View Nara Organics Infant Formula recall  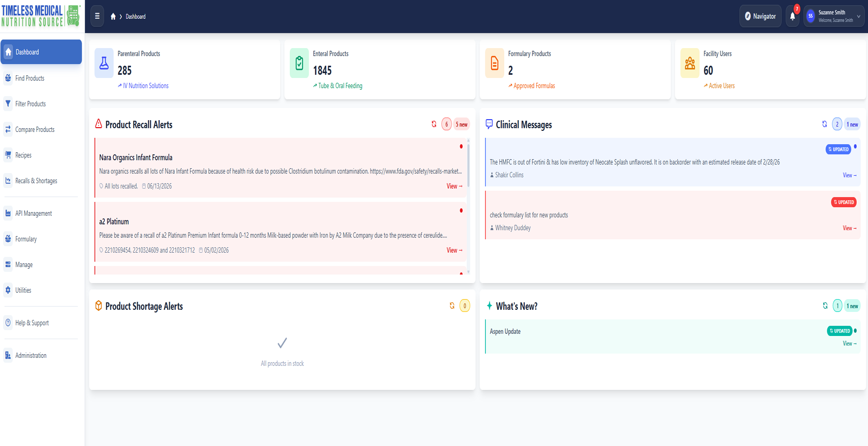[454, 186]
